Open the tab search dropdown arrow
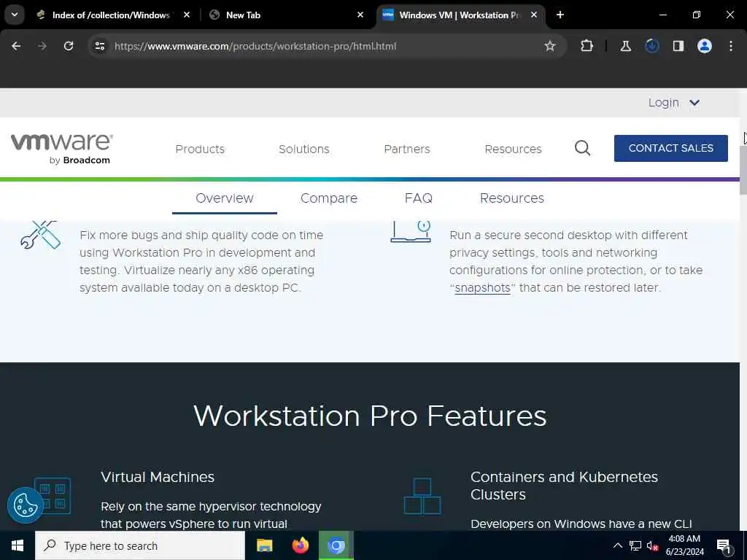 click(15, 15)
